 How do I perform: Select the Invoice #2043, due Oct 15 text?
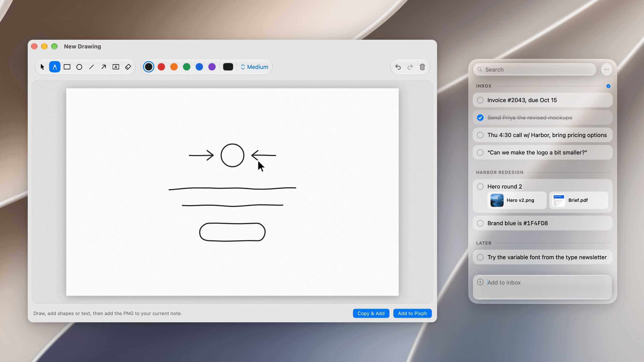coord(522,100)
